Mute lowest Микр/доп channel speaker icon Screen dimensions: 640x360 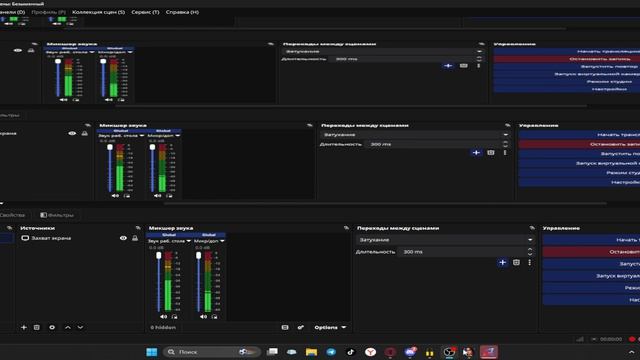203,317
